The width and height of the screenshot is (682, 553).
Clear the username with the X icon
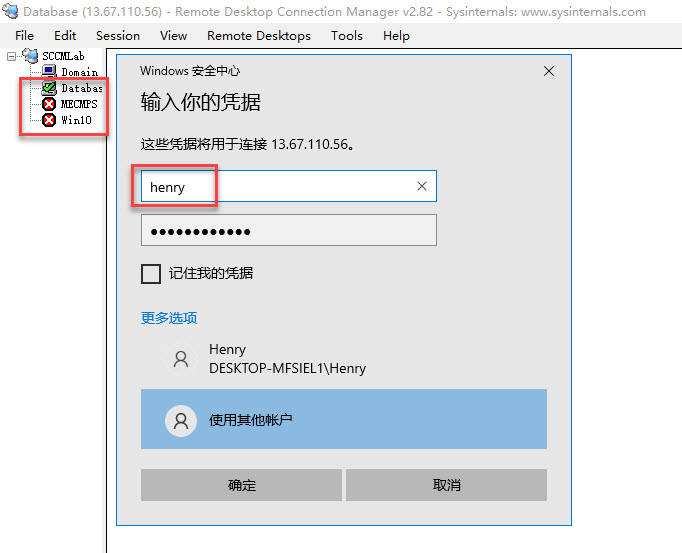(422, 186)
